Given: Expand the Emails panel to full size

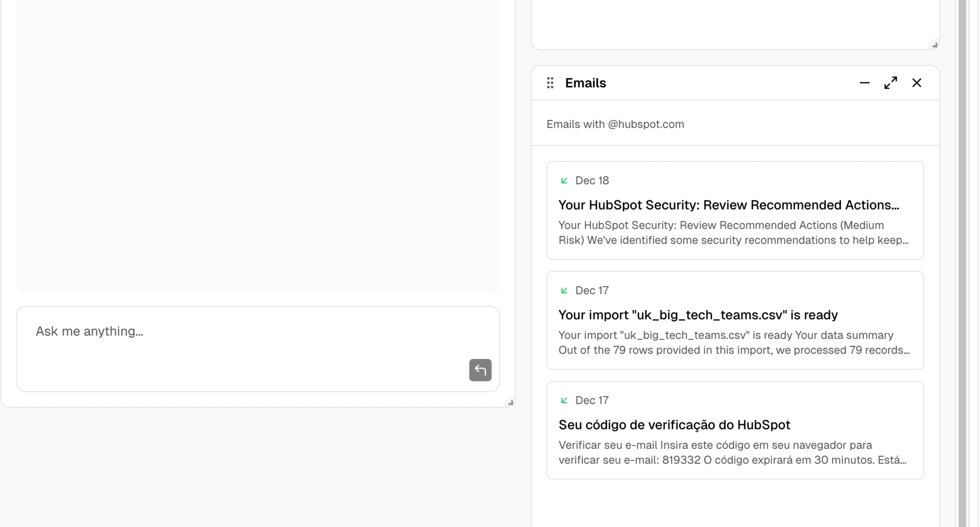Looking at the screenshot, I should click(891, 83).
